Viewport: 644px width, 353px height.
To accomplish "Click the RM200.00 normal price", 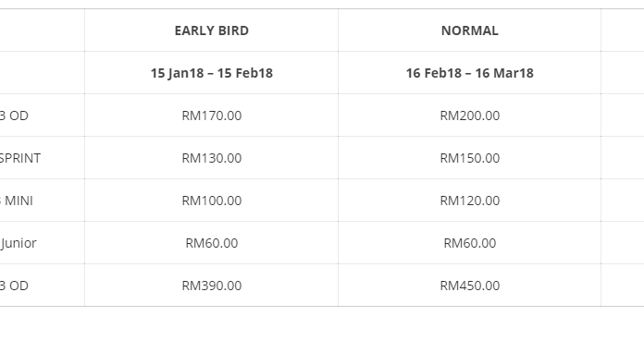I will [x=469, y=116].
